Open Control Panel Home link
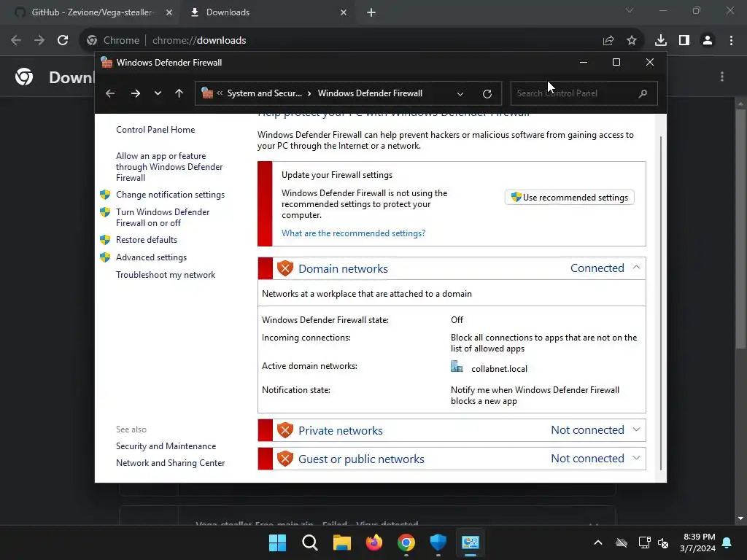 (x=155, y=130)
